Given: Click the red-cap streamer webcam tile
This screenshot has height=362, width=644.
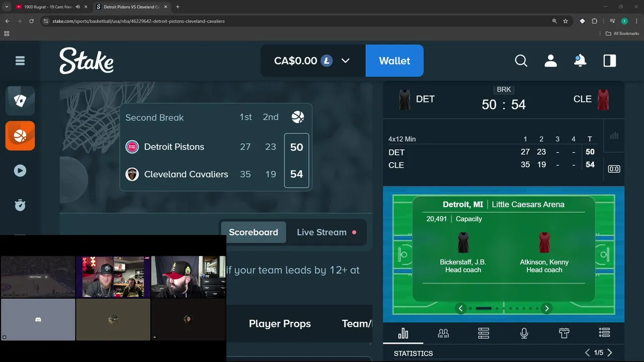Looking at the screenshot, I should 189,277.
